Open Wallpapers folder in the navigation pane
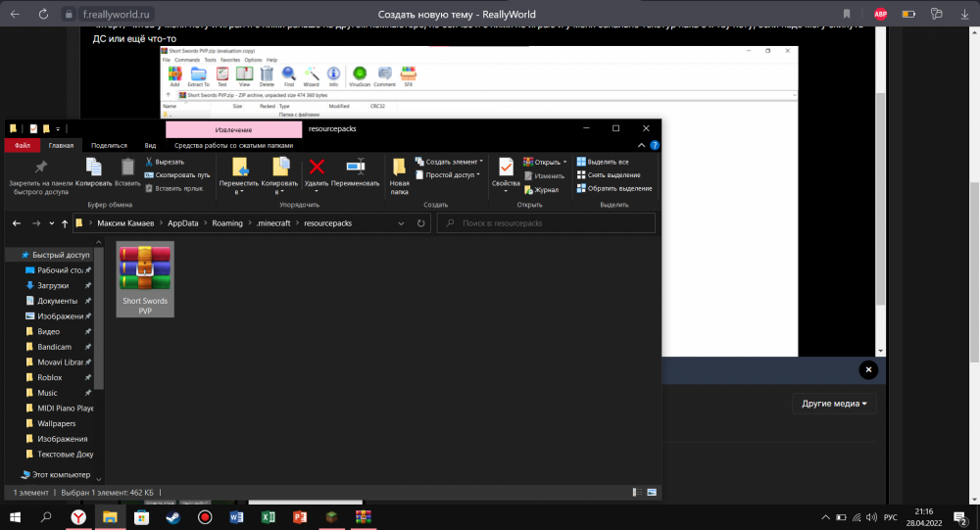Image resolution: width=980 pixels, height=530 pixels. [56, 424]
